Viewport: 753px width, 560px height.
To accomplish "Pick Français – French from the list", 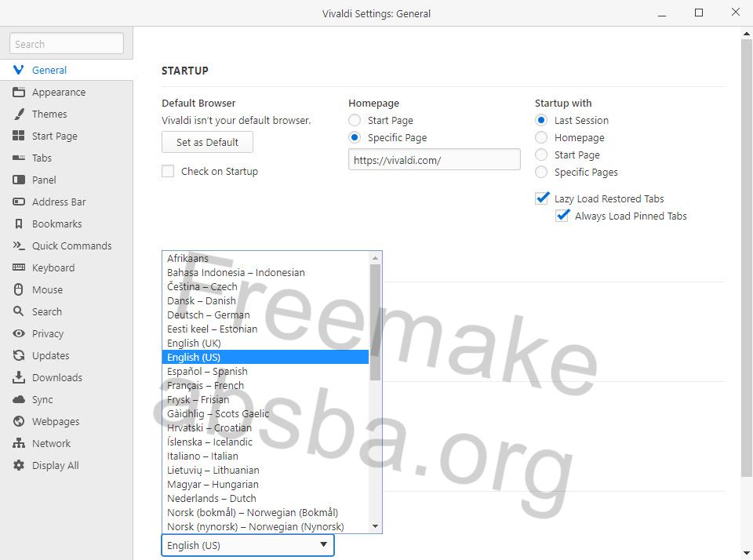I will click(266, 386).
